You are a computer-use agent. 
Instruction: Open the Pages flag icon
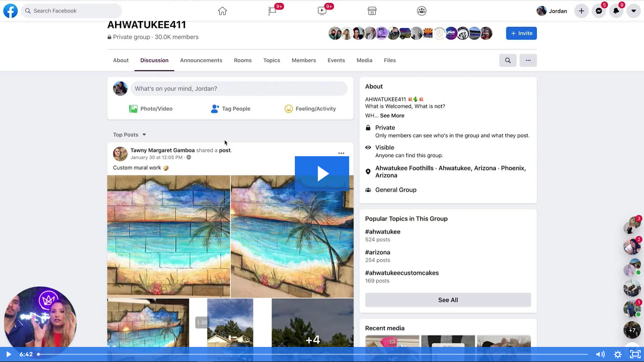tap(272, 11)
